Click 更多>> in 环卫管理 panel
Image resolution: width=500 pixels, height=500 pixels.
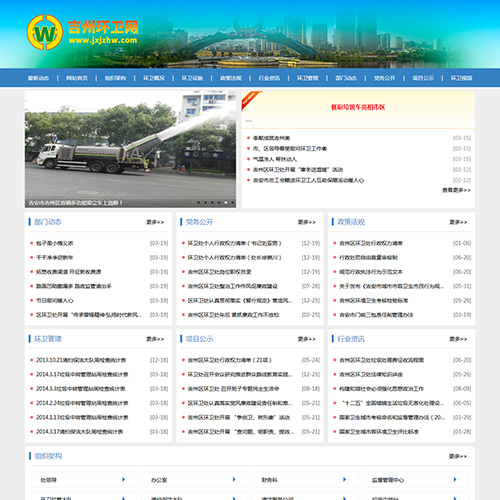click(x=155, y=339)
